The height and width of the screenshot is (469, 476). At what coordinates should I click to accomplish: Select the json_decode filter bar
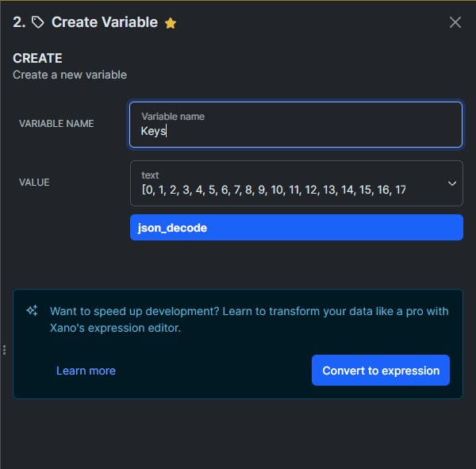297,228
